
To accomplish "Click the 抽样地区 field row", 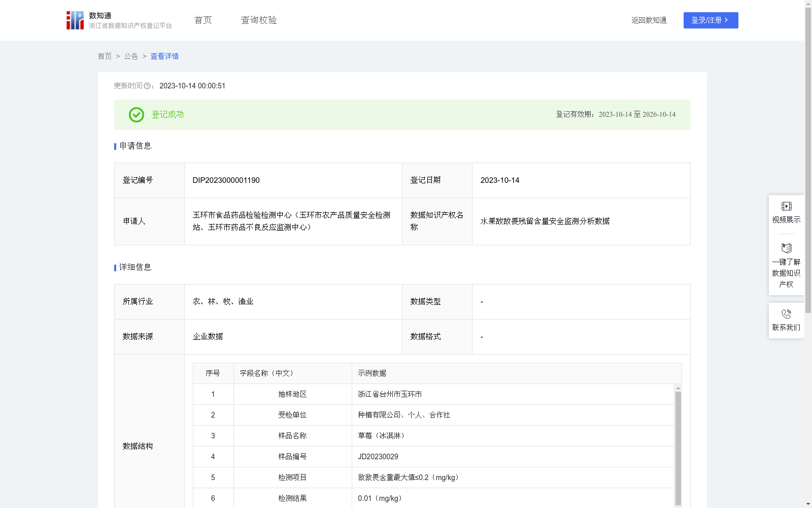I will [x=433, y=394].
